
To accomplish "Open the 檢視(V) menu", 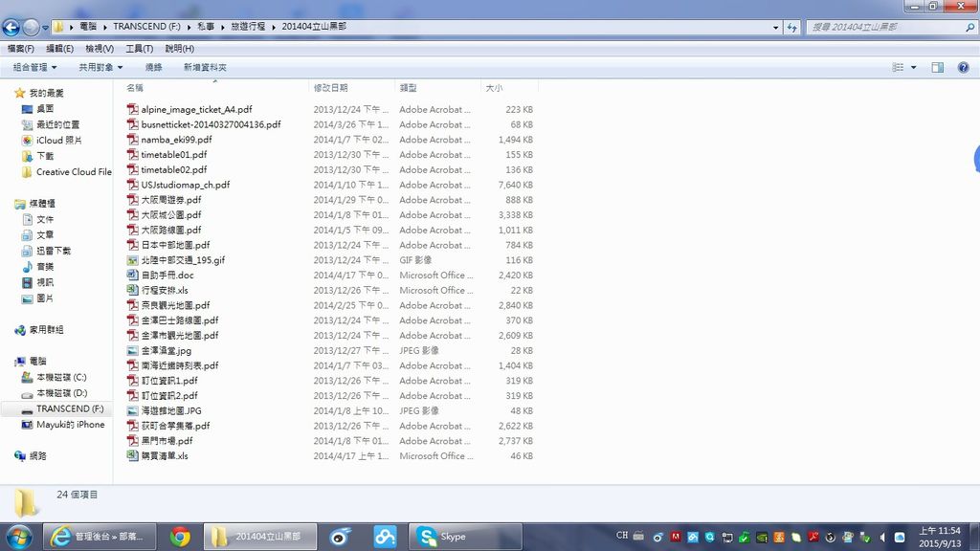I will point(100,48).
